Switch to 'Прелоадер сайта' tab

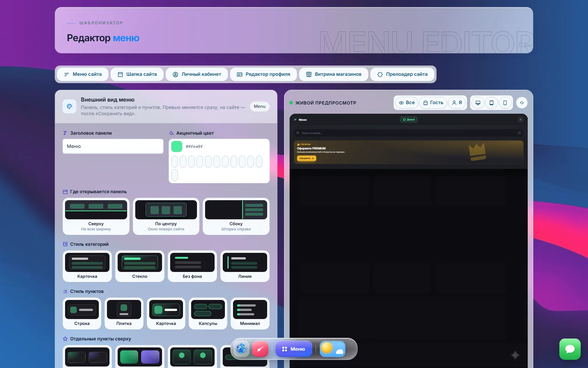pyautogui.click(x=403, y=74)
